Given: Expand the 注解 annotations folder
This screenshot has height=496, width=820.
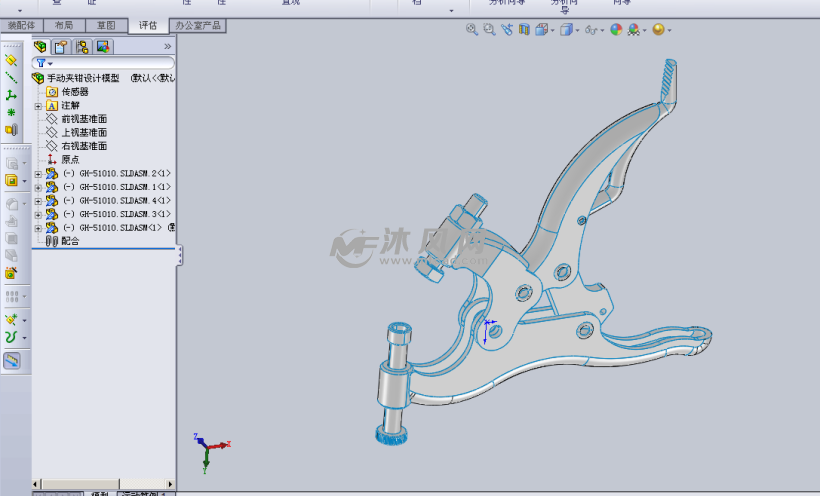Looking at the screenshot, I should (38, 105).
